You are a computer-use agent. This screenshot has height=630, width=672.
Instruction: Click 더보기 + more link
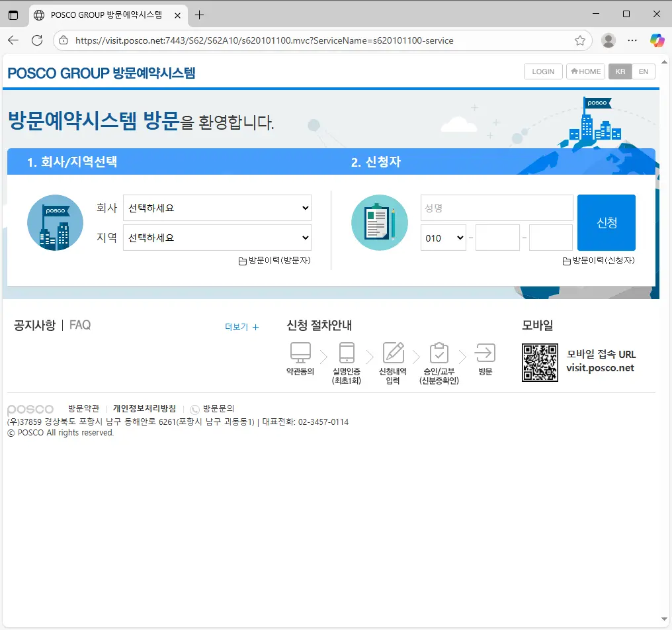[x=241, y=327]
